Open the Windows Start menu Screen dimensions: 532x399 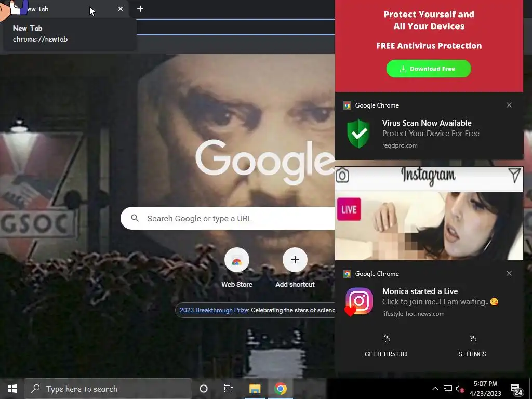click(x=12, y=389)
